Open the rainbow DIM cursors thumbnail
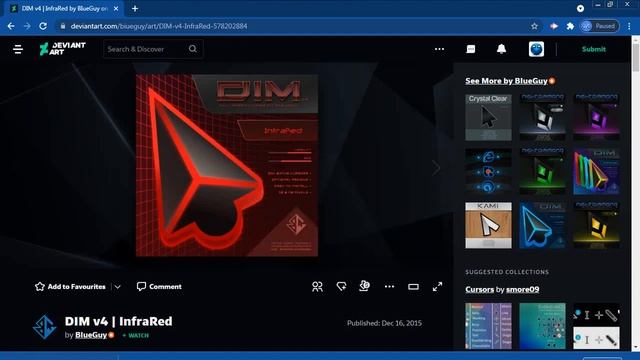Viewport: 640px width, 360px height. tap(596, 171)
